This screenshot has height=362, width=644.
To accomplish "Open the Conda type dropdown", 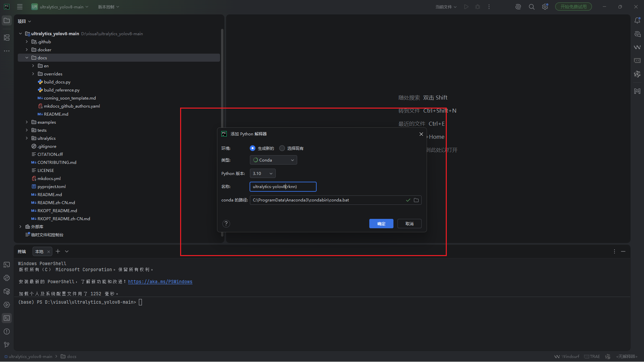I will tap(273, 160).
